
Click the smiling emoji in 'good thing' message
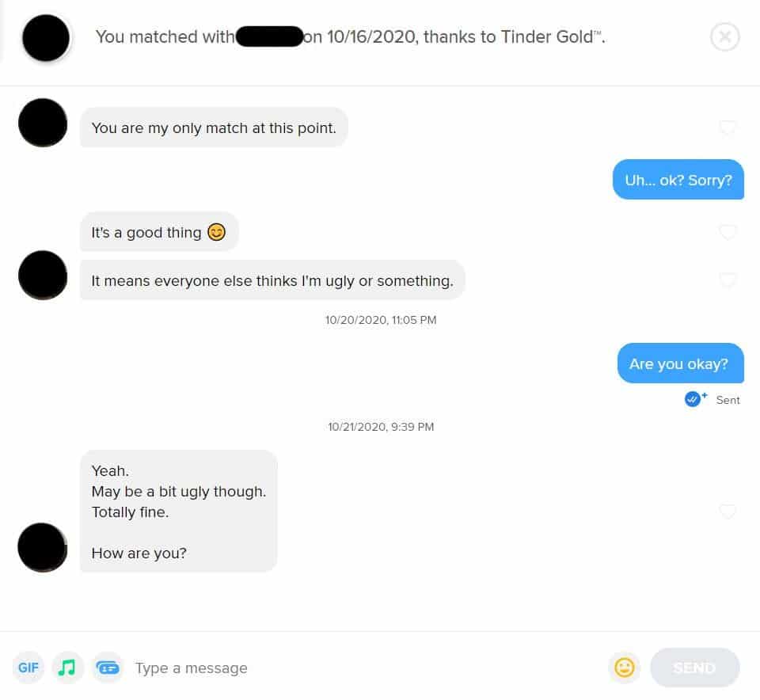pos(216,232)
